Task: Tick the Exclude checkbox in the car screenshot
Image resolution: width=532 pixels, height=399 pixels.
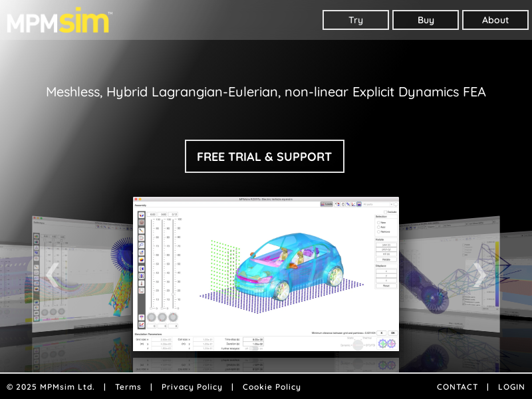Action: point(385,212)
